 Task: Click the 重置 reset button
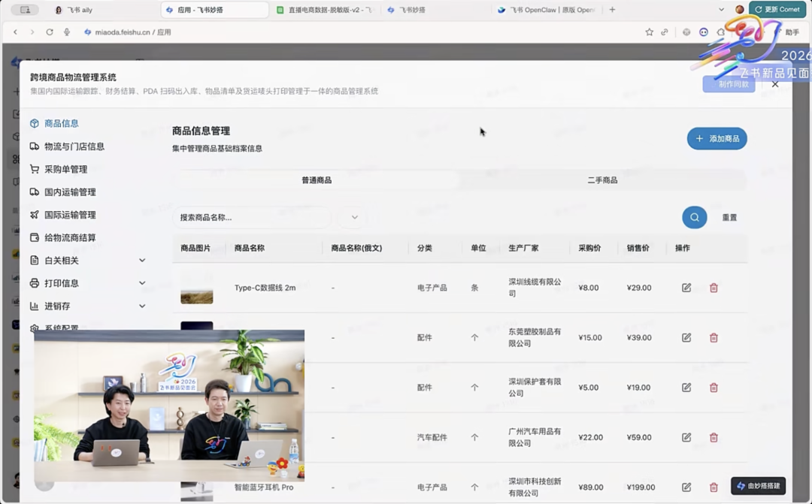[729, 217]
